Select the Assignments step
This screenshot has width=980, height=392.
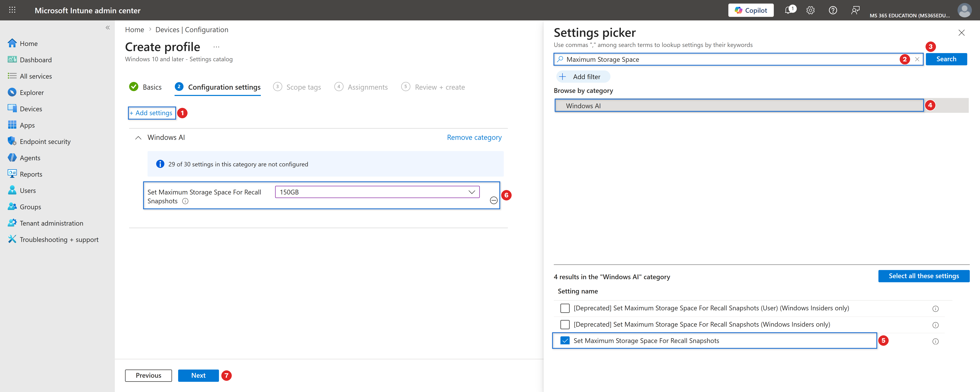coord(361,87)
